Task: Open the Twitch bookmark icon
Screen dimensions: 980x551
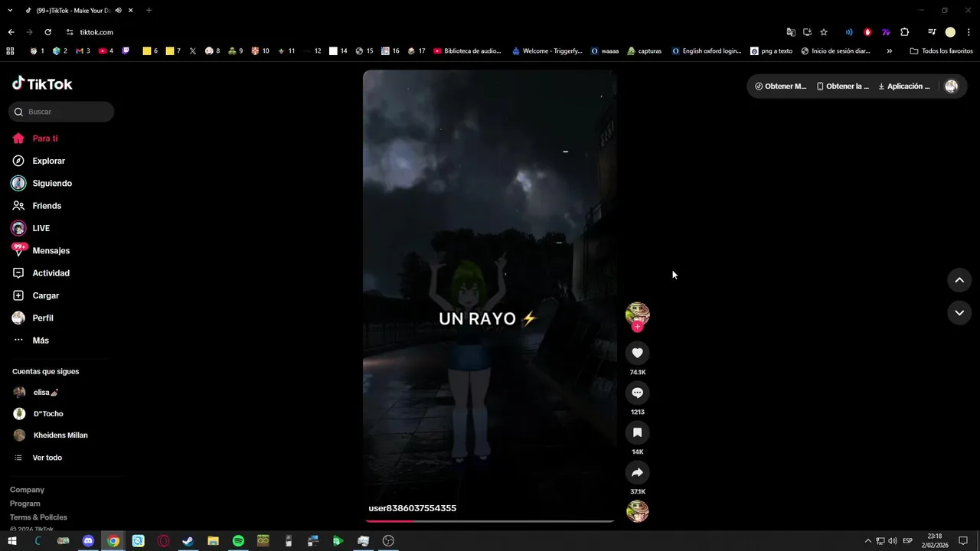Action: [126, 51]
